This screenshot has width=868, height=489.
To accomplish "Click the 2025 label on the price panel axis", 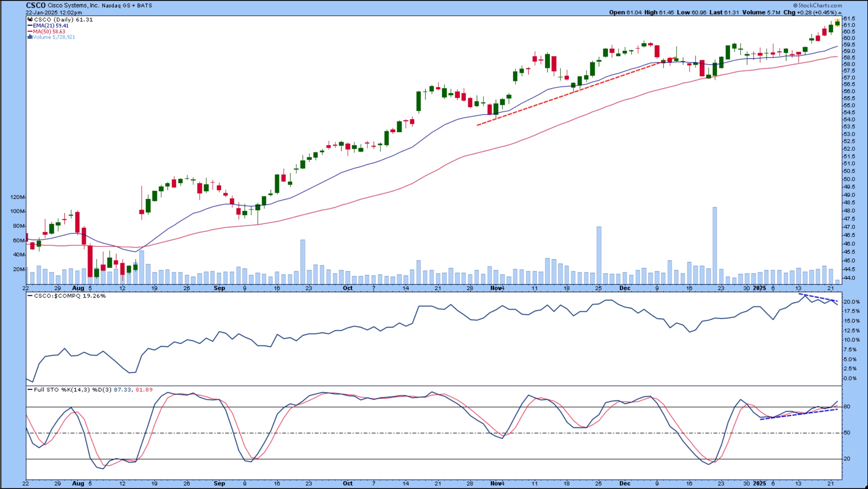I will pyautogui.click(x=759, y=288).
